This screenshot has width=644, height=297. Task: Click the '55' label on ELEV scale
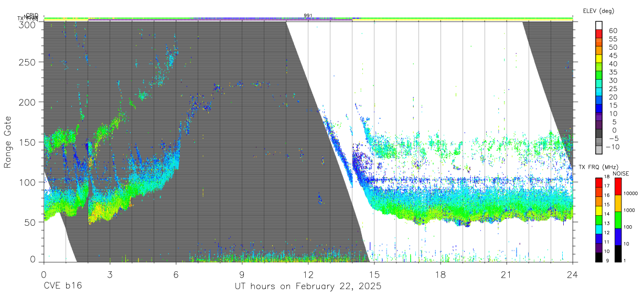tap(613, 39)
